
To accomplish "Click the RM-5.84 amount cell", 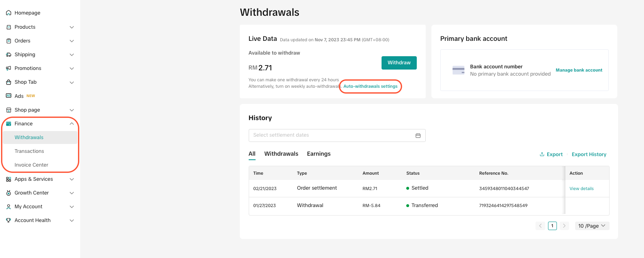I will click(371, 205).
